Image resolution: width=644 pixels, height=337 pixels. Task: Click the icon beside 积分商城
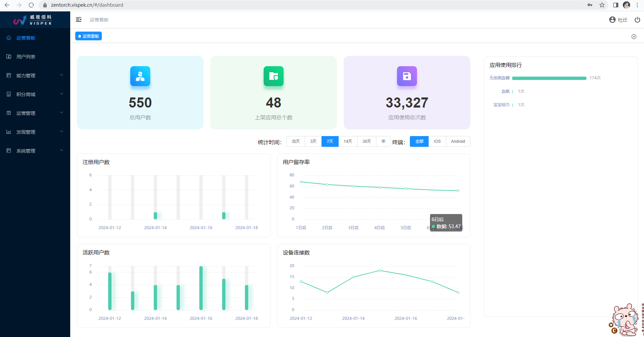pos(9,94)
